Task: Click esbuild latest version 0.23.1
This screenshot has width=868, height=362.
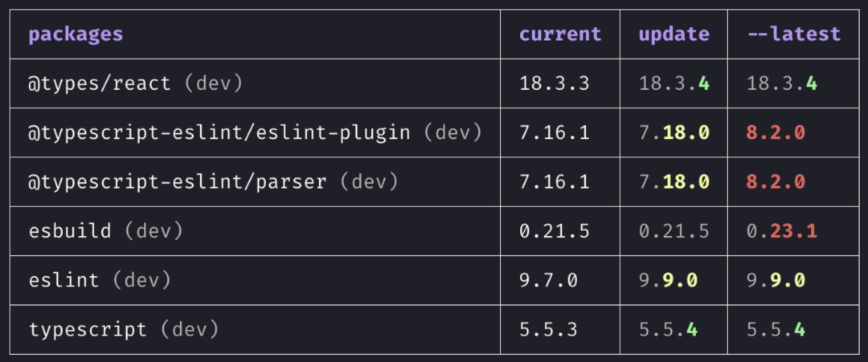Action: 782,231
